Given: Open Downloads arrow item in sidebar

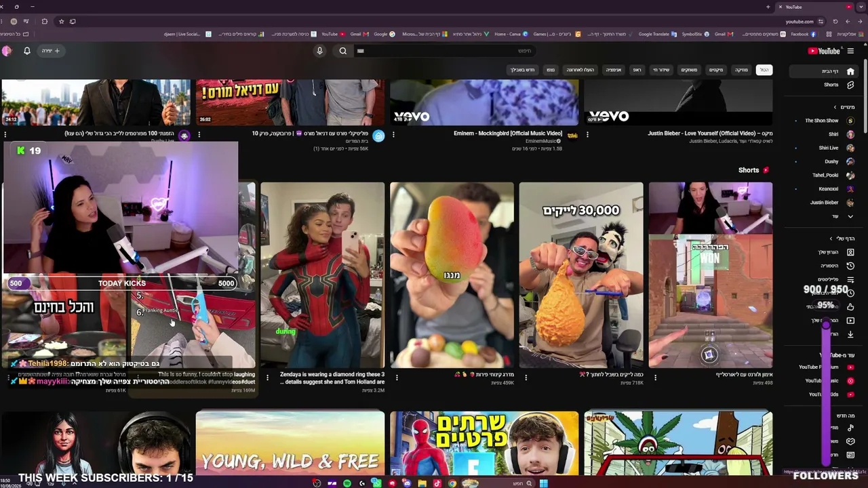Looking at the screenshot, I should click(x=850, y=334).
